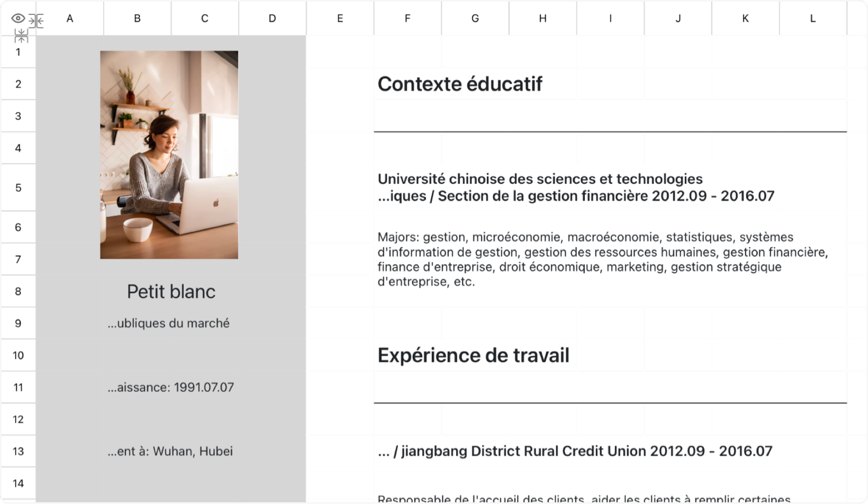The width and height of the screenshot is (868, 504).
Task: Select row 5 header
Action: click(x=18, y=187)
